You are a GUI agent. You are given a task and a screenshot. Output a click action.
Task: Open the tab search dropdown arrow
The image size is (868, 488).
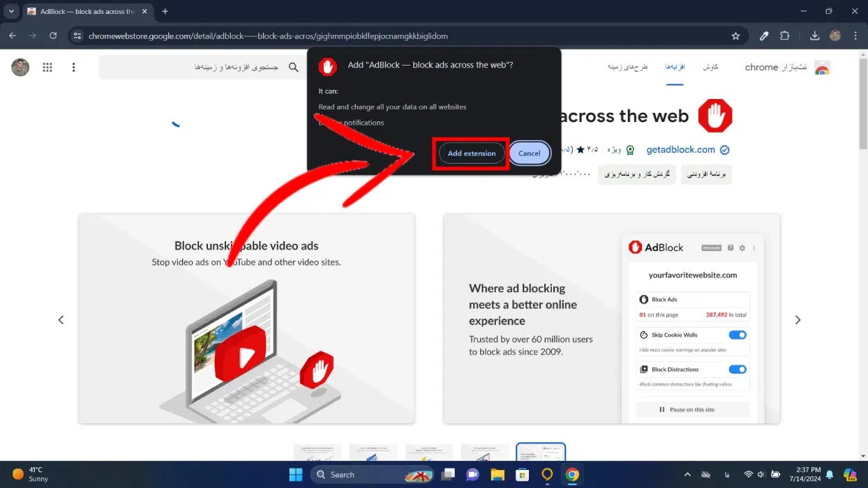pyautogui.click(x=11, y=12)
